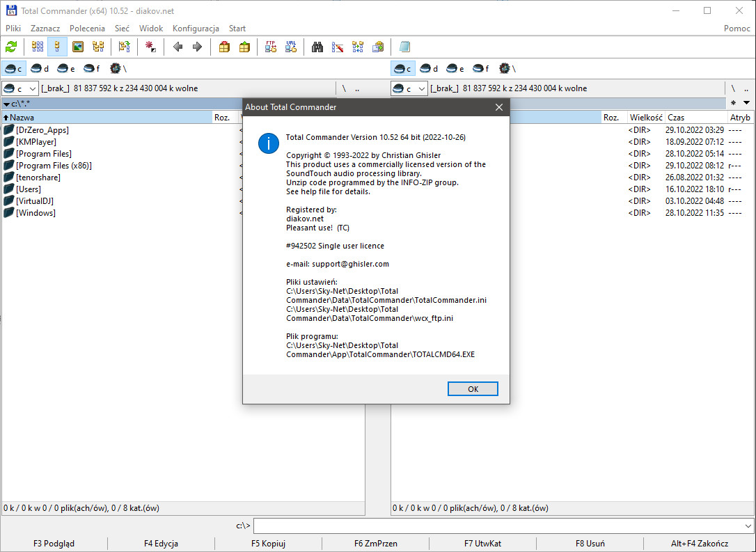The width and height of the screenshot is (756, 552).
Task: Select drive e in right drive bar
Action: [455, 69]
